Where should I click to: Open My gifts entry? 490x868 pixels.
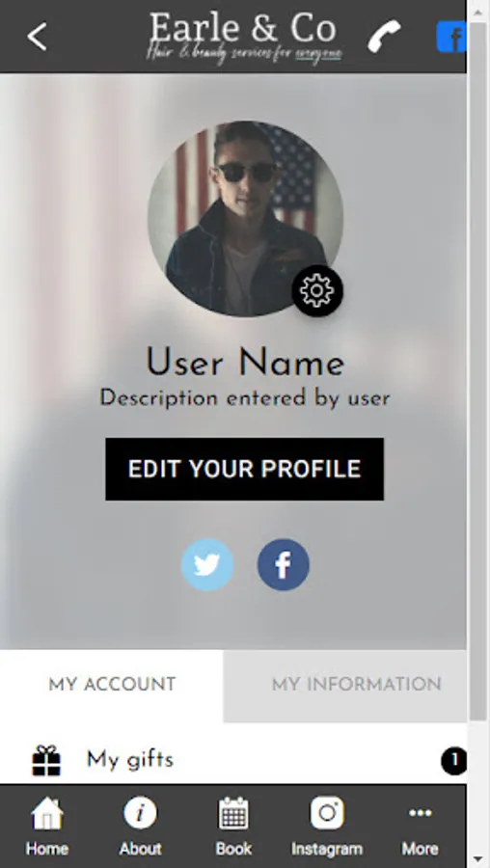pyautogui.click(x=233, y=760)
